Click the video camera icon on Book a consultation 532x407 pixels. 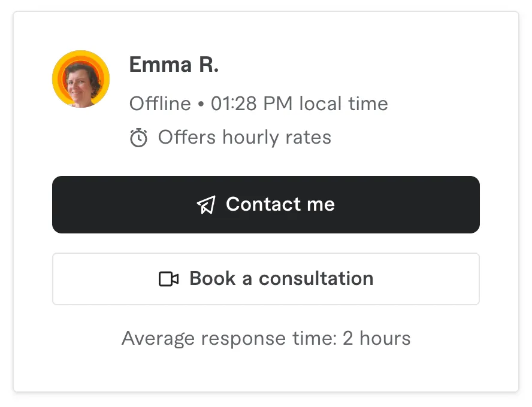(168, 279)
